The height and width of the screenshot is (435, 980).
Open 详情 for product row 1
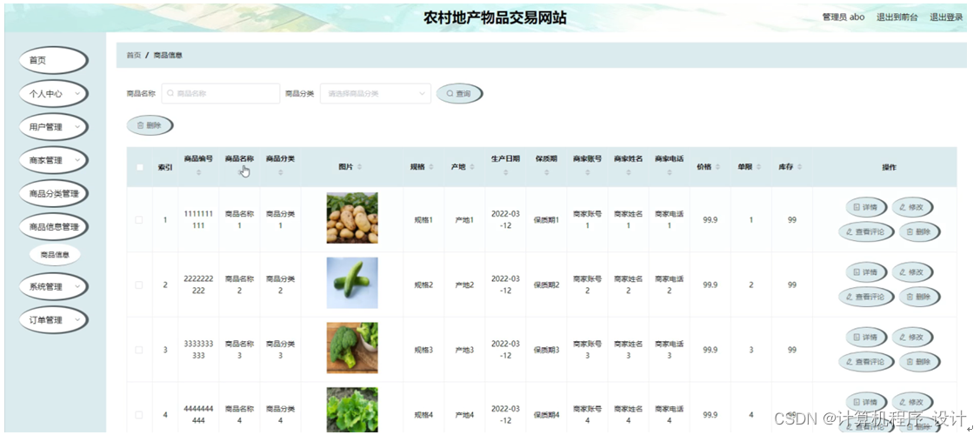[x=865, y=207]
